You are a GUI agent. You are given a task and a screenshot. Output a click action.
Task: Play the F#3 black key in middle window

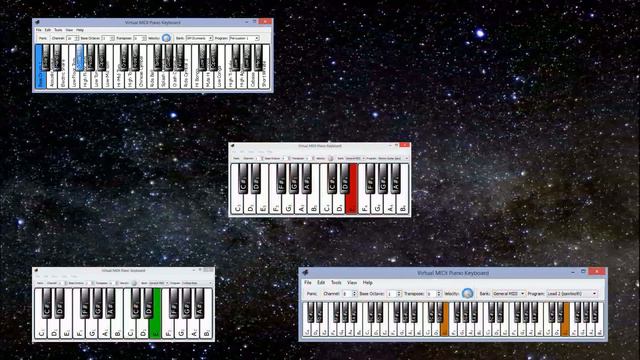pyautogui.click(x=281, y=179)
